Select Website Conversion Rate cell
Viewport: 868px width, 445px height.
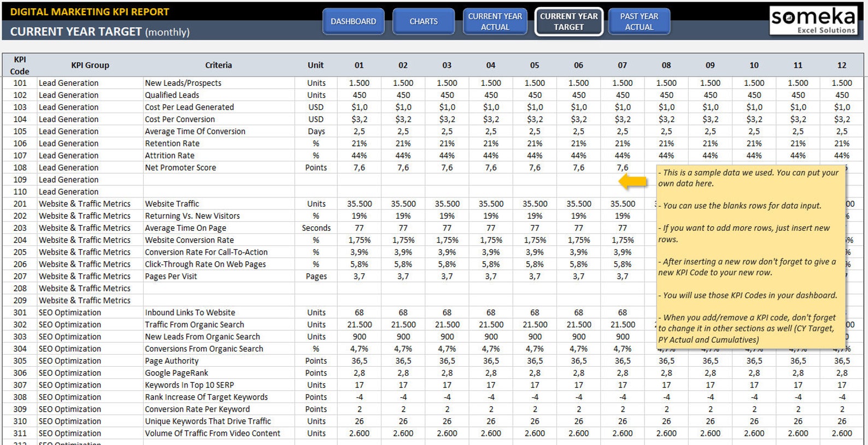tap(219, 240)
